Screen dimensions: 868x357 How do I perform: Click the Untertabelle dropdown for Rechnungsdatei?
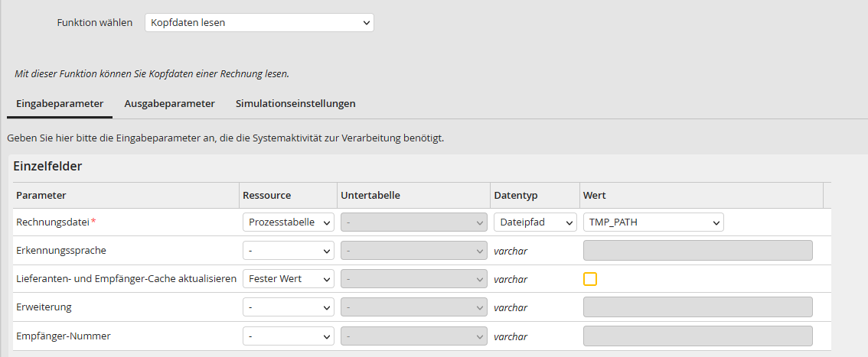(x=413, y=222)
